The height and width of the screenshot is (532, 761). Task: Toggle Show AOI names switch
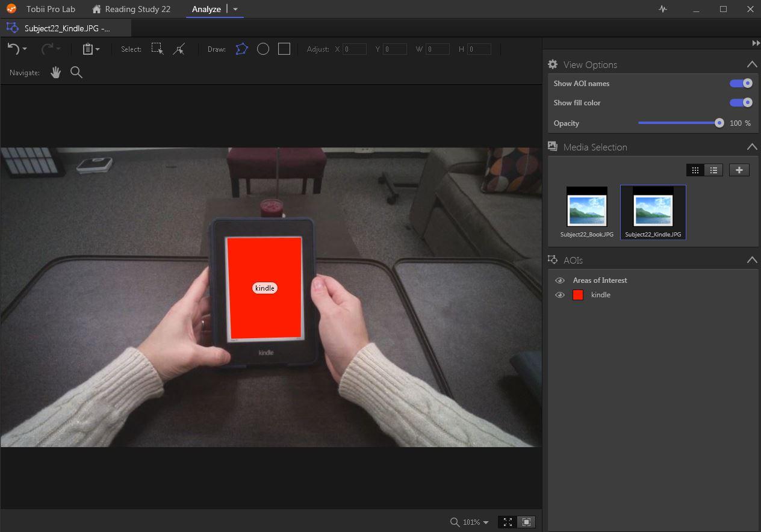741,84
